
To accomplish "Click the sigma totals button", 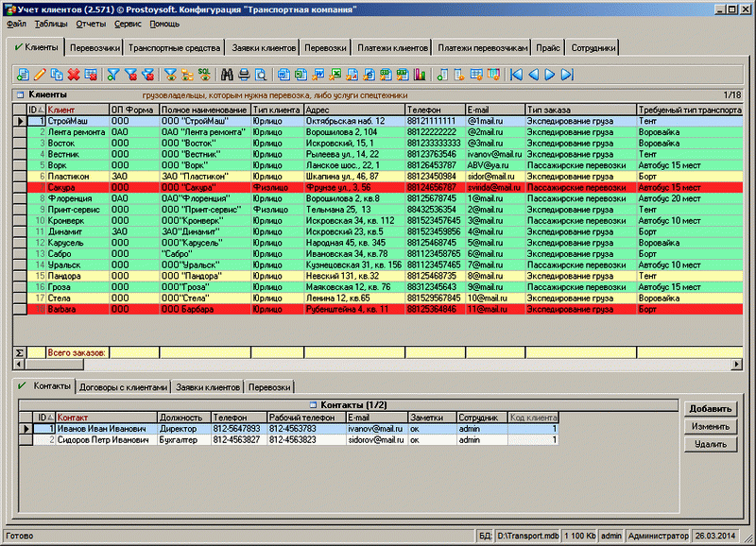I will point(19,352).
